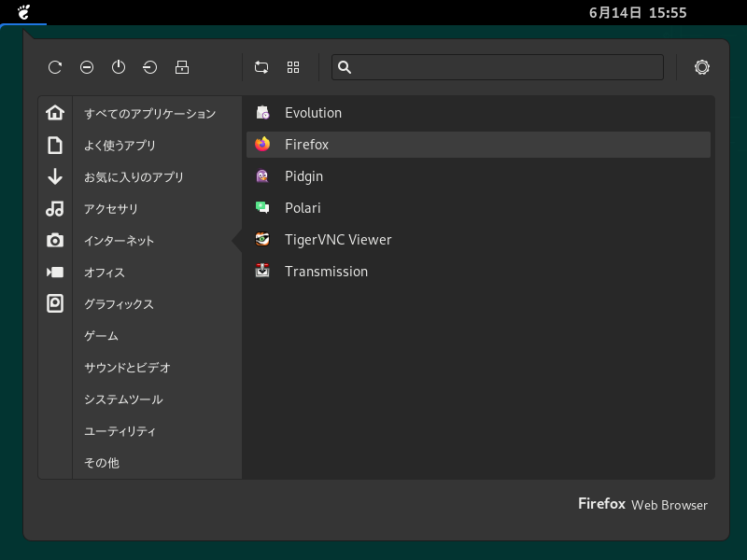747x560 pixels.
Task: Click the power off icon
Action: (x=119, y=67)
